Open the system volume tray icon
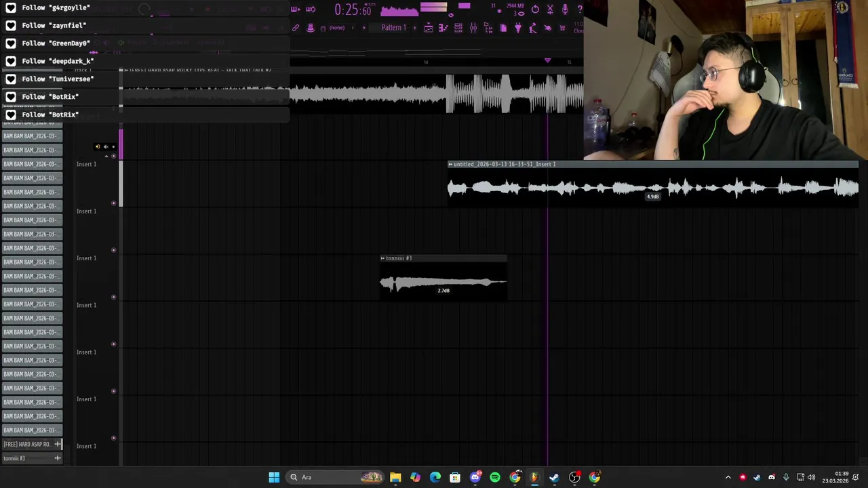This screenshot has height=488, width=868. point(812,477)
